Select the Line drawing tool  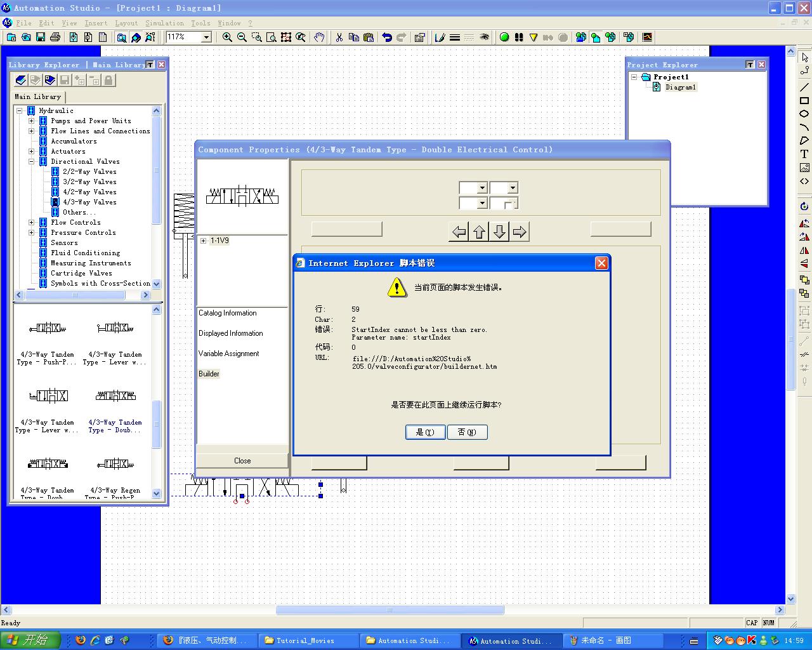(x=804, y=87)
